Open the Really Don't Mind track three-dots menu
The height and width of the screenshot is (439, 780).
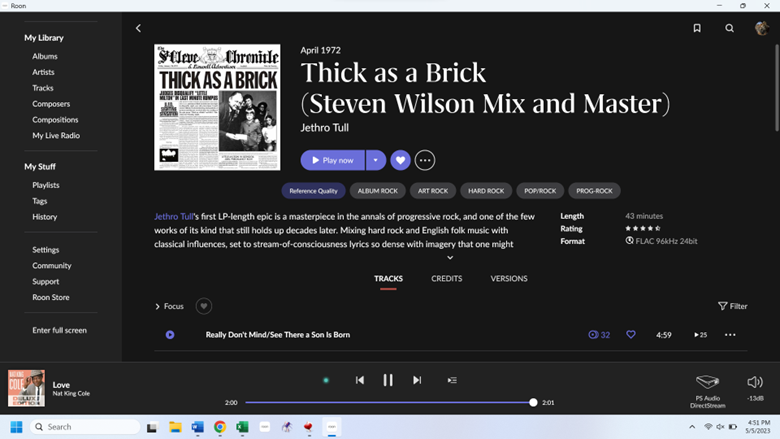[x=730, y=335]
